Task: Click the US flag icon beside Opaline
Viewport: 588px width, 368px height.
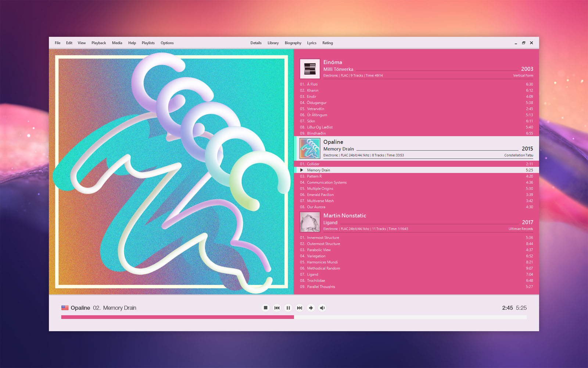Action: [x=65, y=308]
